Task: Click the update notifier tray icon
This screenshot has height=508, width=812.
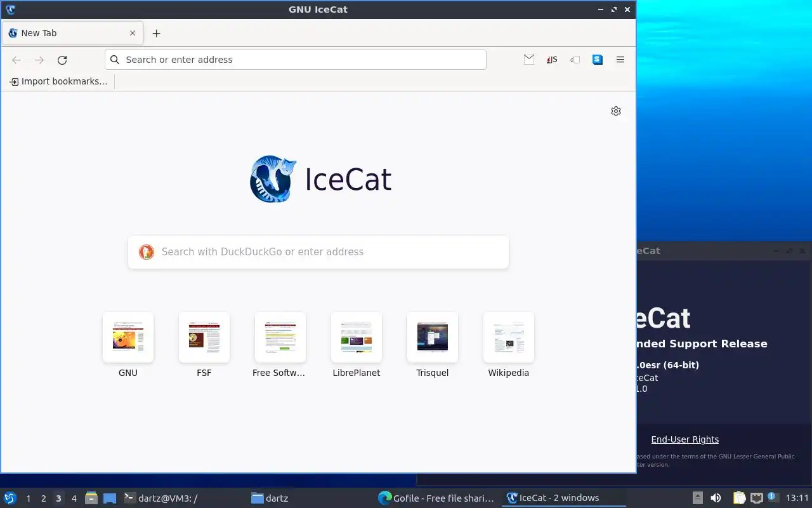Action: pos(772,497)
